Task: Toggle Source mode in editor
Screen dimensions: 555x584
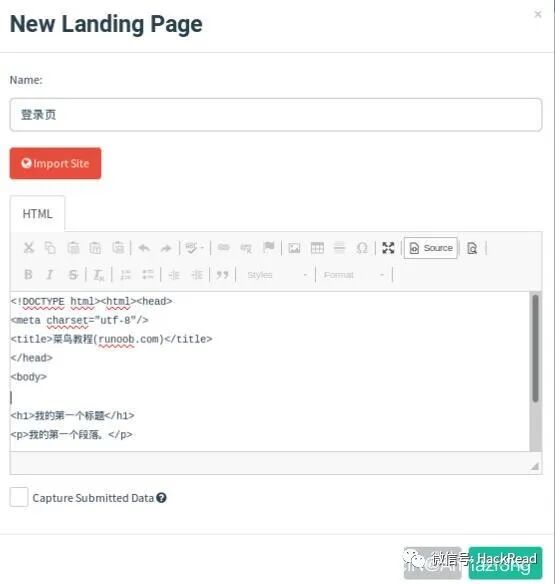Action: click(431, 248)
